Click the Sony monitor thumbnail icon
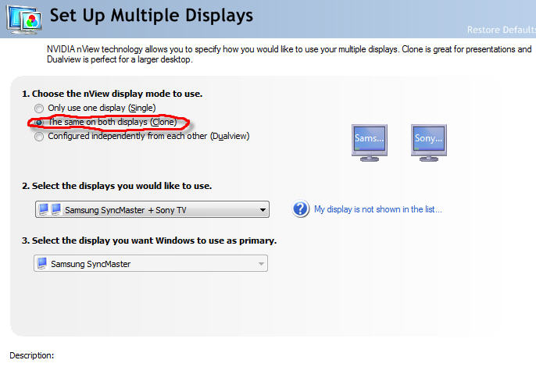Screen dimensions: 536x392 coord(429,143)
